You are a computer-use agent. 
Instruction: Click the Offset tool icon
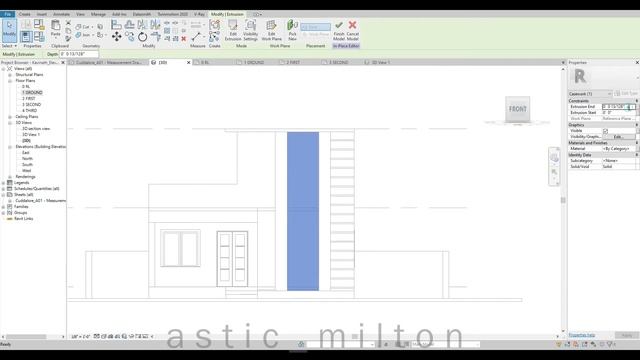coord(129,25)
